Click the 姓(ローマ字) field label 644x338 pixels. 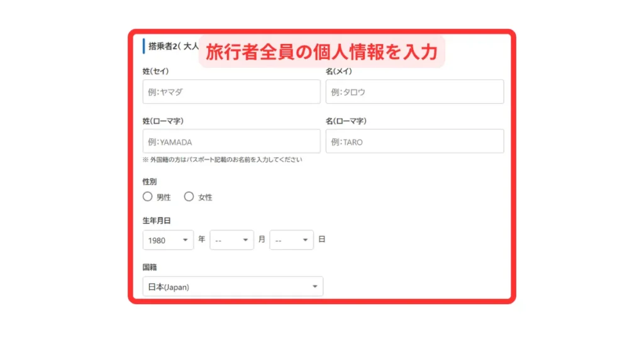point(163,121)
